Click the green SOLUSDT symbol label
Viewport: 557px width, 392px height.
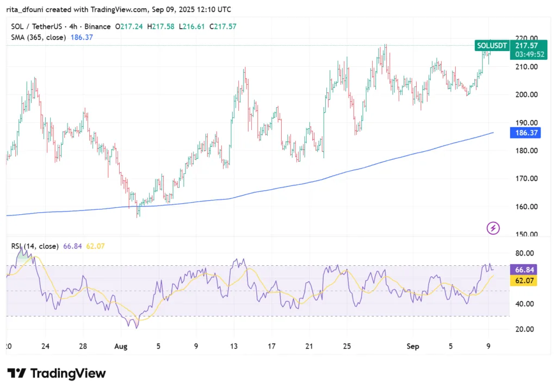(492, 46)
